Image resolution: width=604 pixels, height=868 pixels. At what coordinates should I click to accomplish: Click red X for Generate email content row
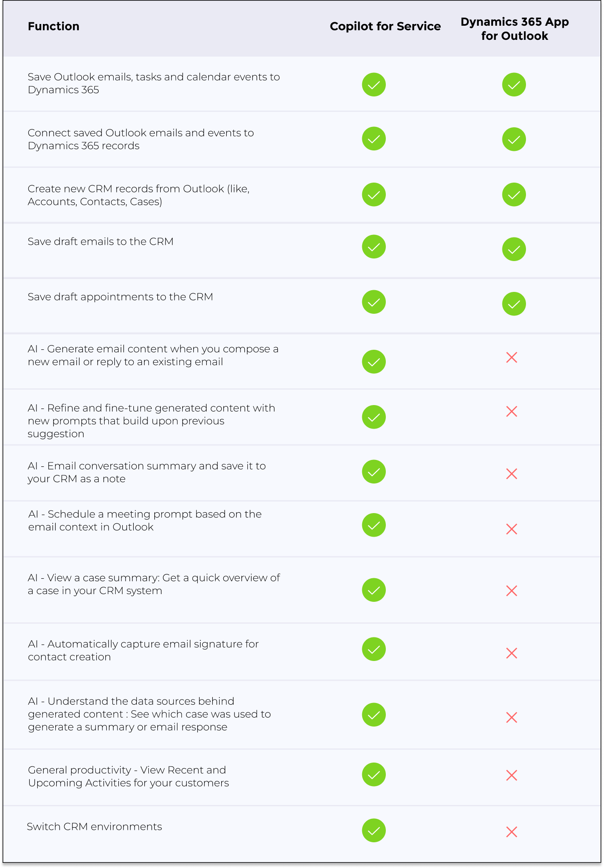(x=512, y=357)
